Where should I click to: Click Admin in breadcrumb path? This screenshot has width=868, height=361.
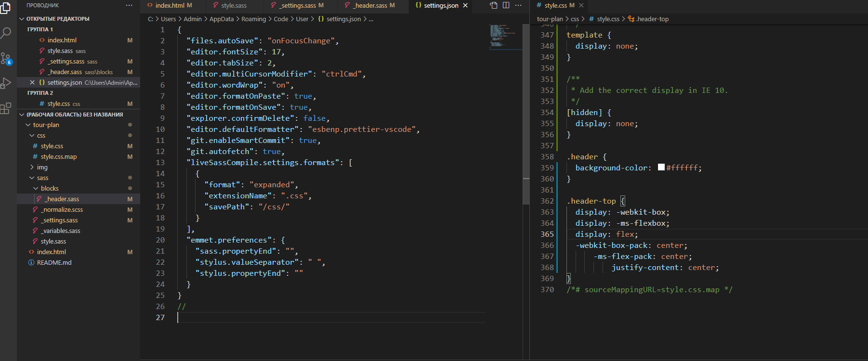coord(193,19)
